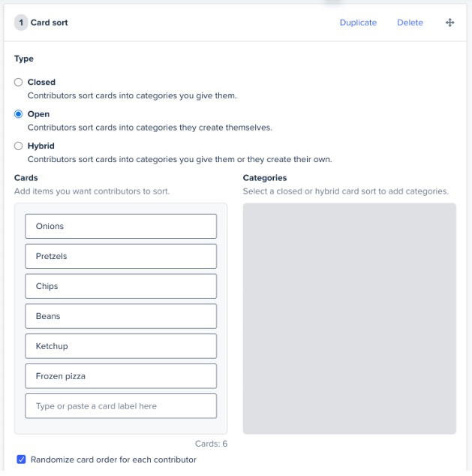
Task: Edit the Onions card label
Action: [121, 226]
